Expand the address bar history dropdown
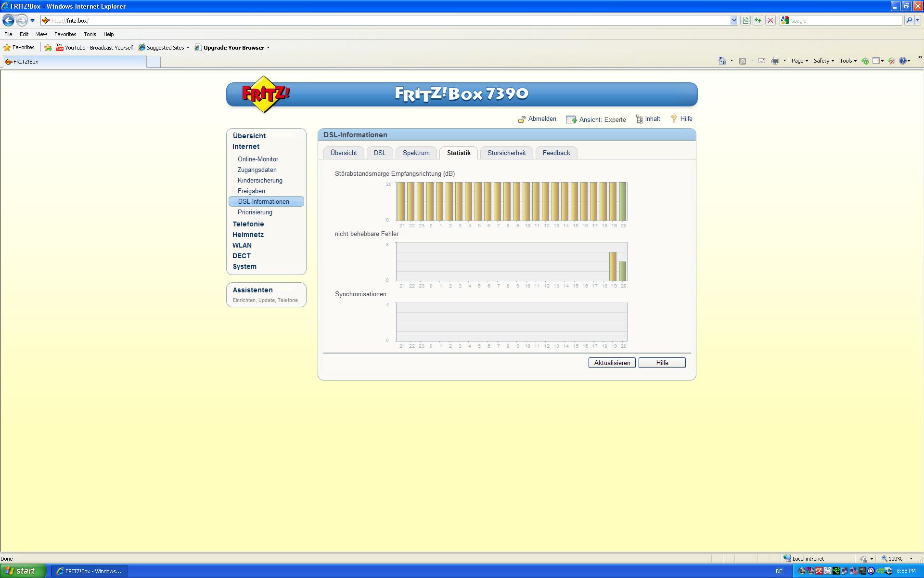Image resolution: width=924 pixels, height=578 pixels. tap(734, 20)
